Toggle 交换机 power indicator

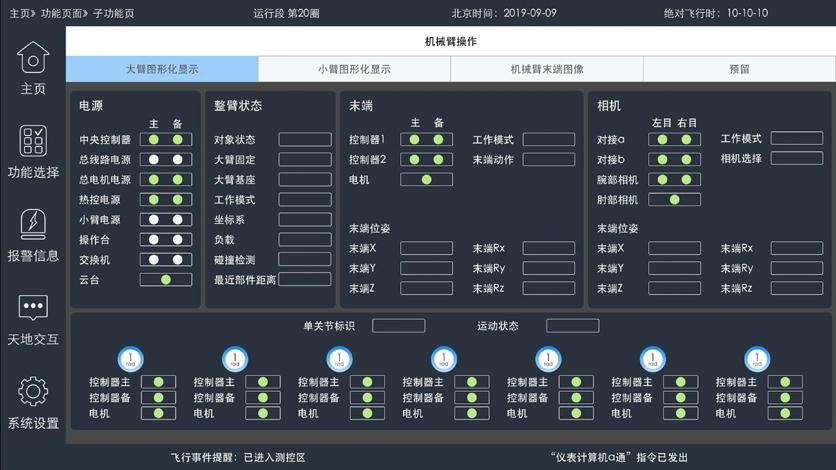pyautogui.click(x=166, y=260)
